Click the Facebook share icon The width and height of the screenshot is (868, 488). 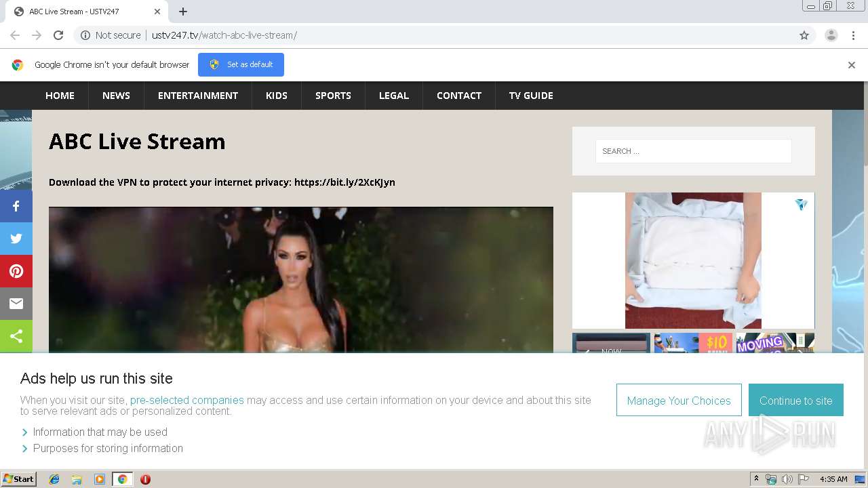click(x=16, y=206)
